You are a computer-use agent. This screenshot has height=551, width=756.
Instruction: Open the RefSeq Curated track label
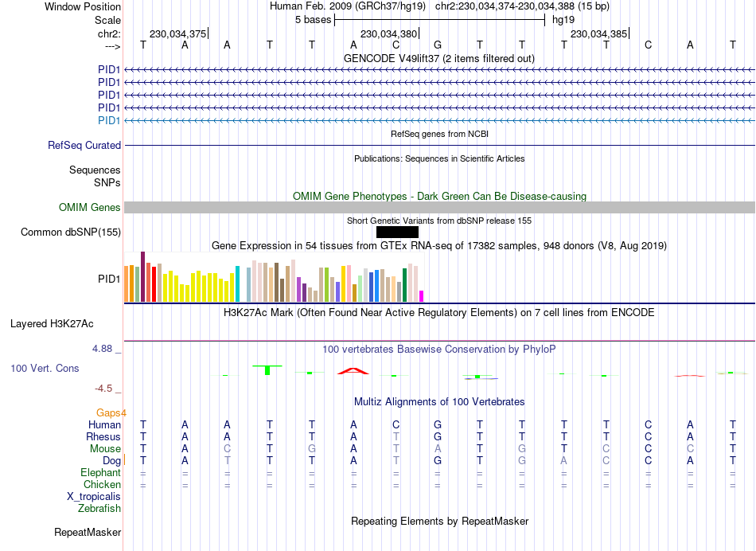pyautogui.click(x=84, y=145)
